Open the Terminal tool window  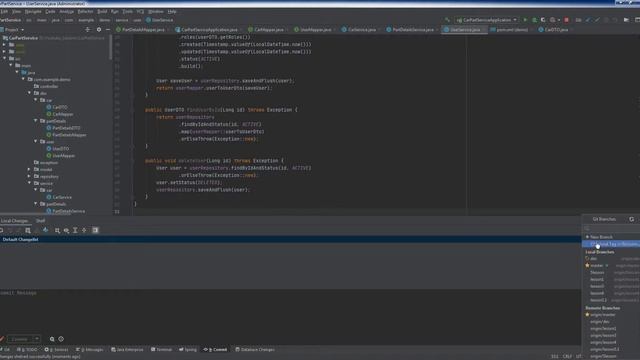[162, 349]
